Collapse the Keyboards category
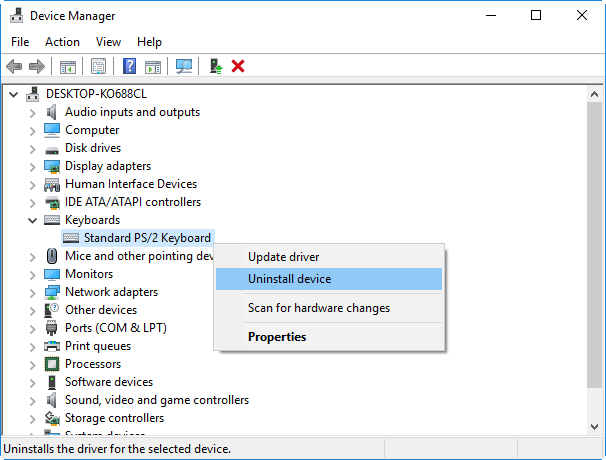Image resolution: width=606 pixels, height=460 pixels. [33, 220]
